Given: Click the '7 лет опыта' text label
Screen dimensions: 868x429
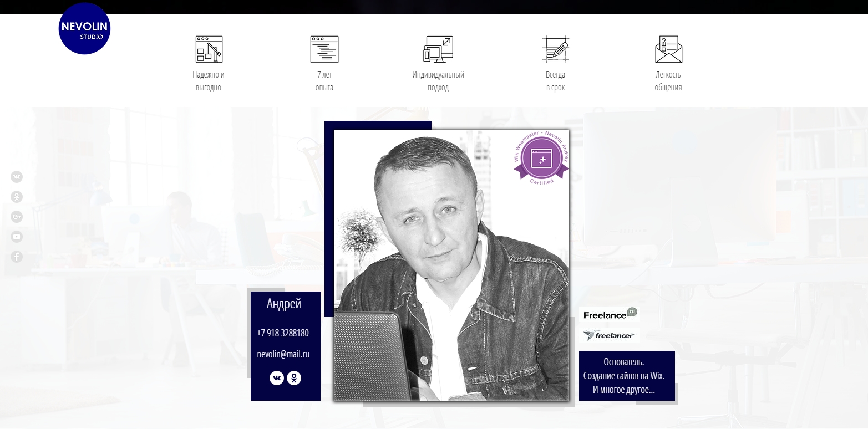Looking at the screenshot, I should (x=324, y=81).
